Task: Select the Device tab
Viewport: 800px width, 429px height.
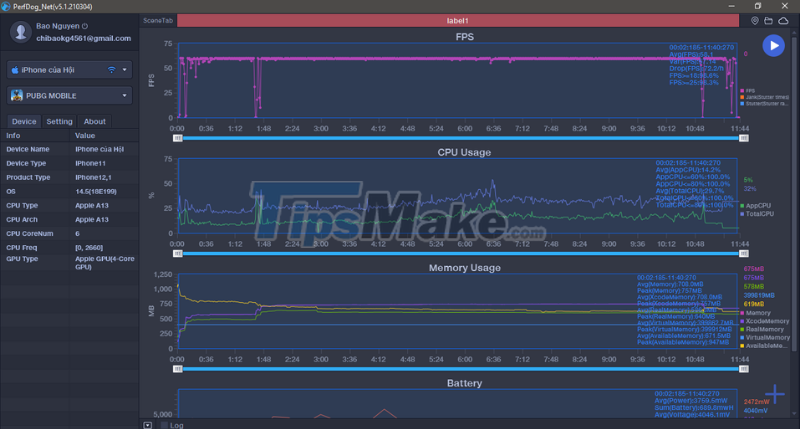Action: pos(24,121)
